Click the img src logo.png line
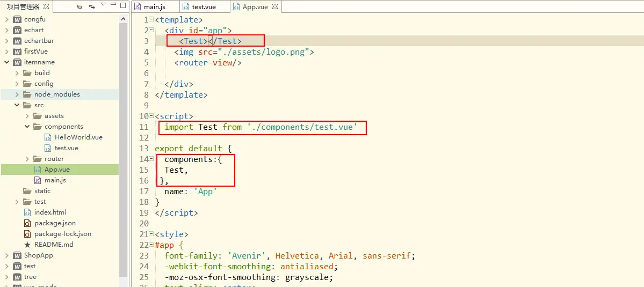Screen dimensions: 644x287 tap(244, 52)
